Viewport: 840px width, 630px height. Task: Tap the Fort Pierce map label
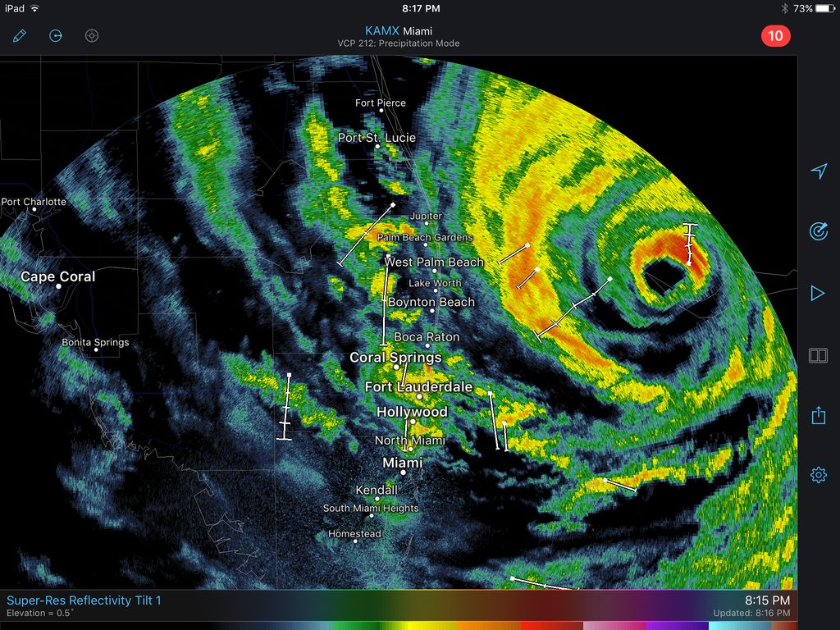[x=381, y=103]
